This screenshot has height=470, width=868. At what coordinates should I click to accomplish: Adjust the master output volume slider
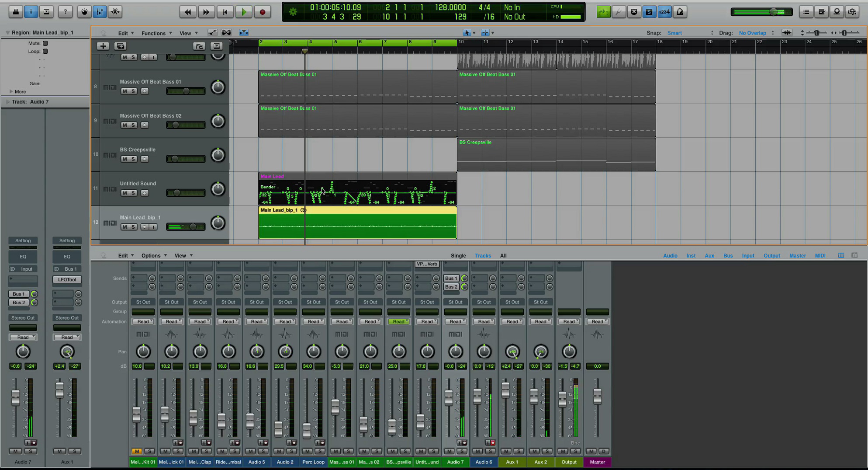(x=761, y=12)
